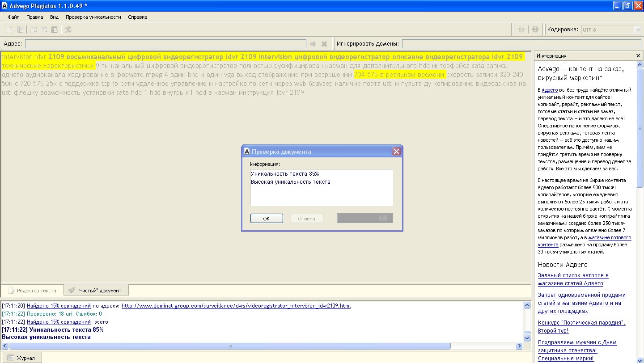The image size is (644, 363).
Task: Click "Высокая уникальность текста" line in the dialog
Action: [291, 182]
